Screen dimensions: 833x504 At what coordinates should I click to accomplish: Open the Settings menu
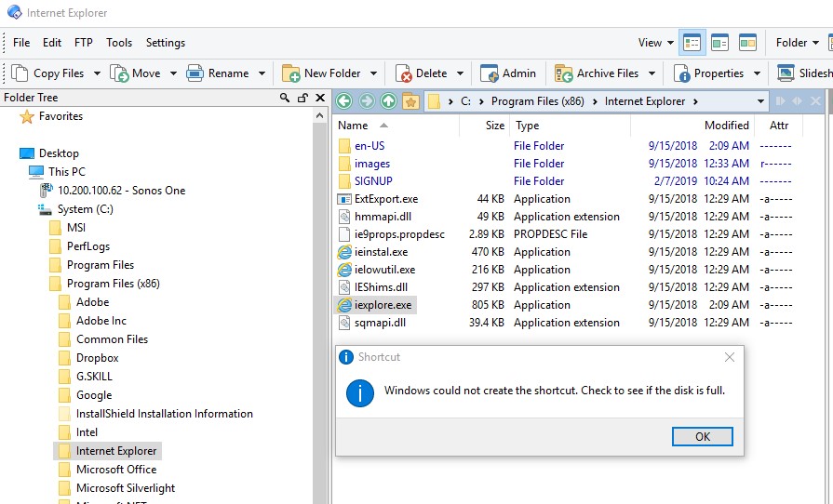click(166, 43)
